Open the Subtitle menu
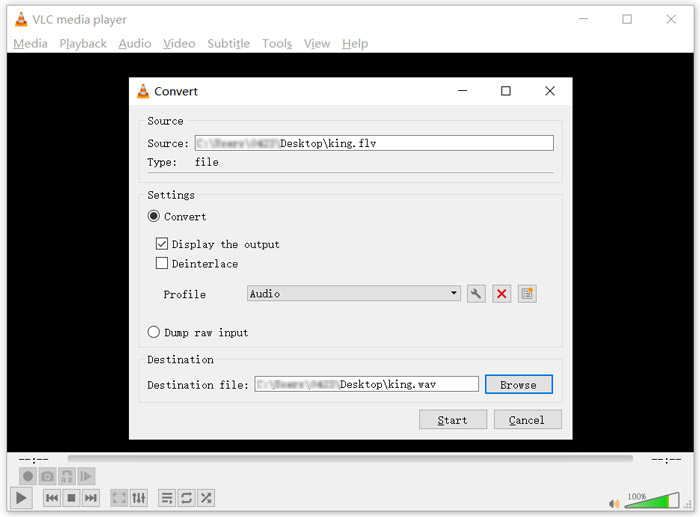Screen dimensions: 700x517 (229, 44)
